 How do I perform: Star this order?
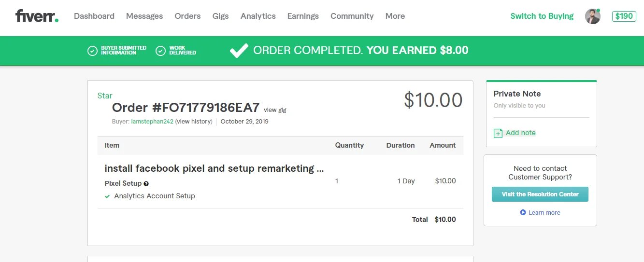pos(105,96)
